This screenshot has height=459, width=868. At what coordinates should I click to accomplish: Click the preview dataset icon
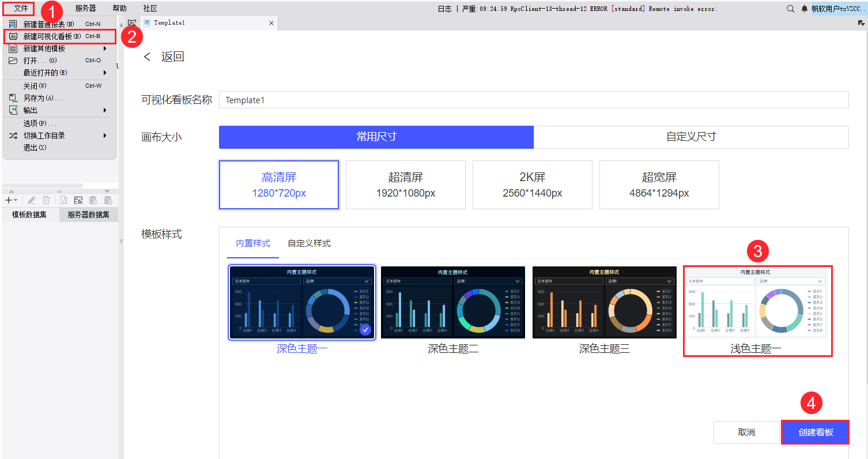pyautogui.click(x=64, y=200)
